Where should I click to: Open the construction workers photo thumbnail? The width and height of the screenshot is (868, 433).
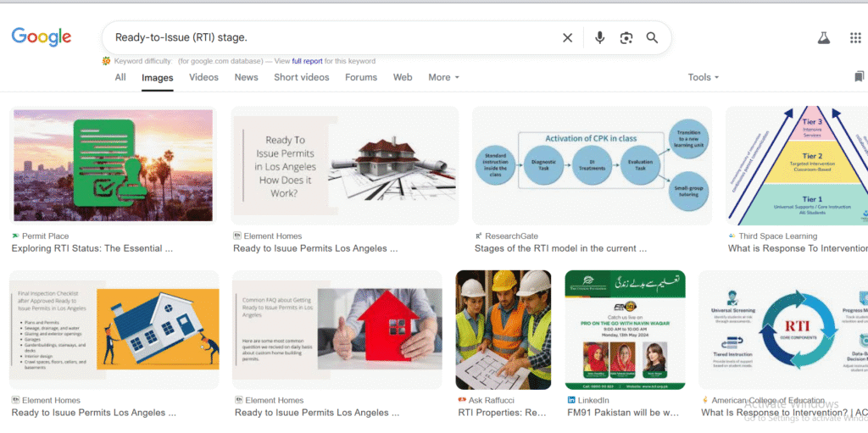[x=504, y=330]
